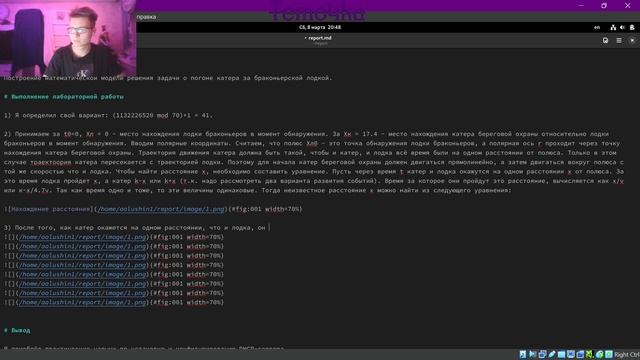This screenshot has height=360, width=640.
Task: Click the webcam overlay thumbnail
Action: coord(68,38)
